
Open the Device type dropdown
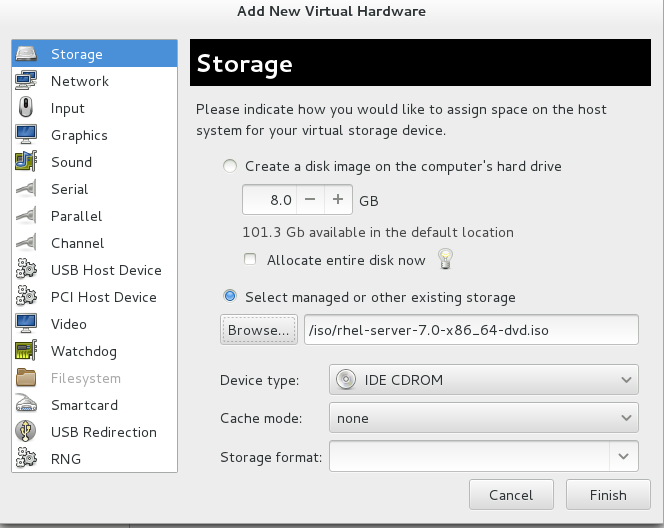click(x=484, y=379)
